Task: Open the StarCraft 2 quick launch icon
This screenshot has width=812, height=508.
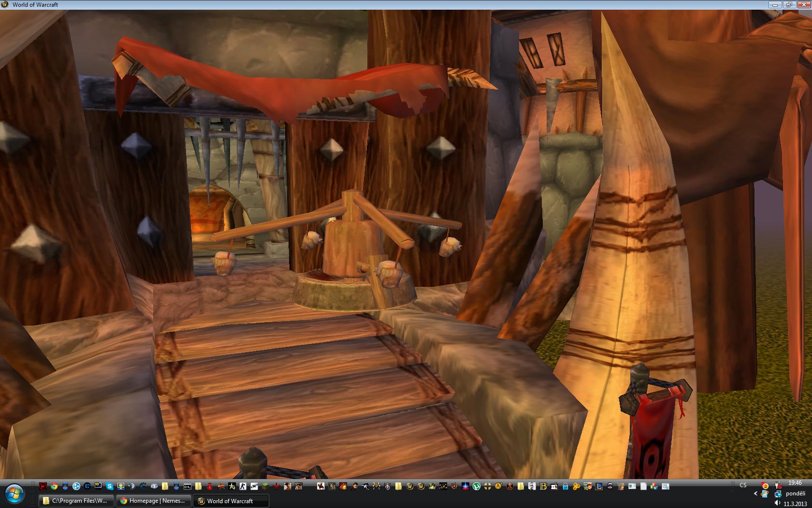Action: click(232, 486)
